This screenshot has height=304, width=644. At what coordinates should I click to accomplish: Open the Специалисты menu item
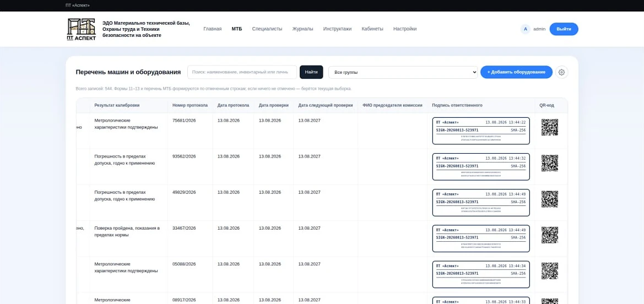click(267, 29)
